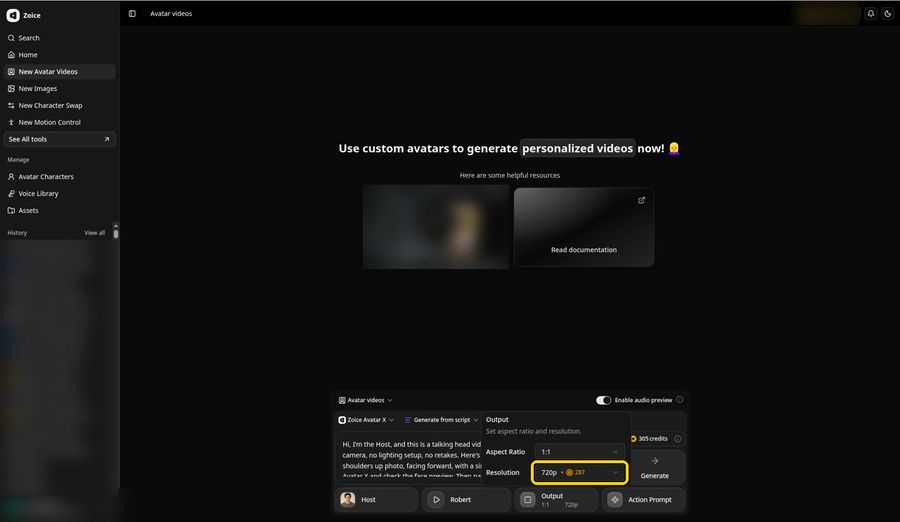Expand the Avatar videos mode dropdown

click(x=366, y=400)
